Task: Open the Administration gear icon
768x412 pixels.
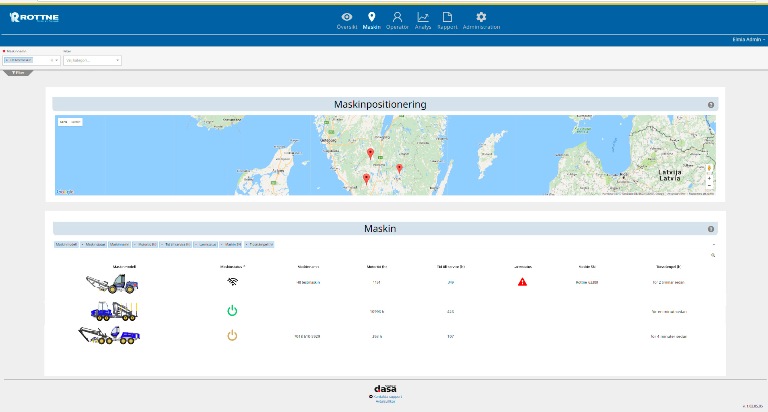Action: coord(481,17)
